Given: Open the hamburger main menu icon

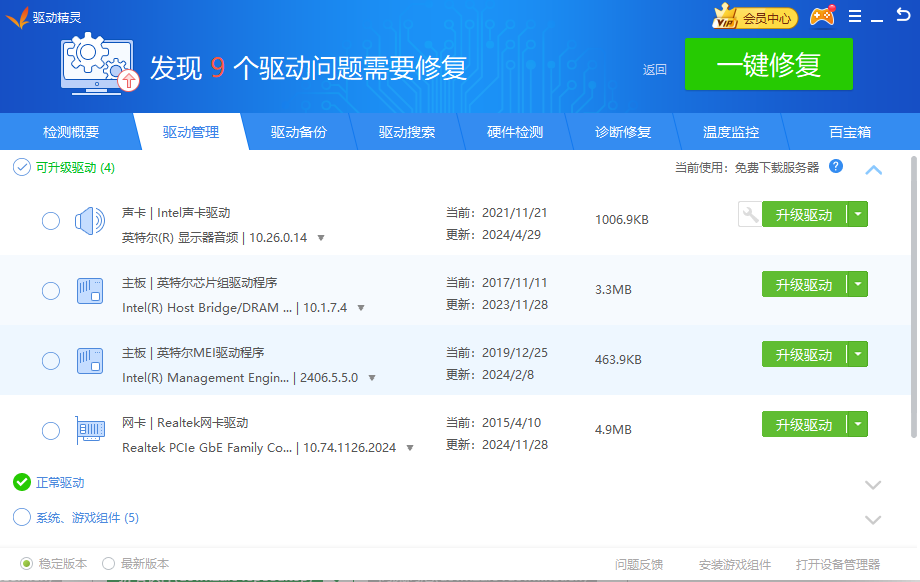Looking at the screenshot, I should [x=855, y=17].
